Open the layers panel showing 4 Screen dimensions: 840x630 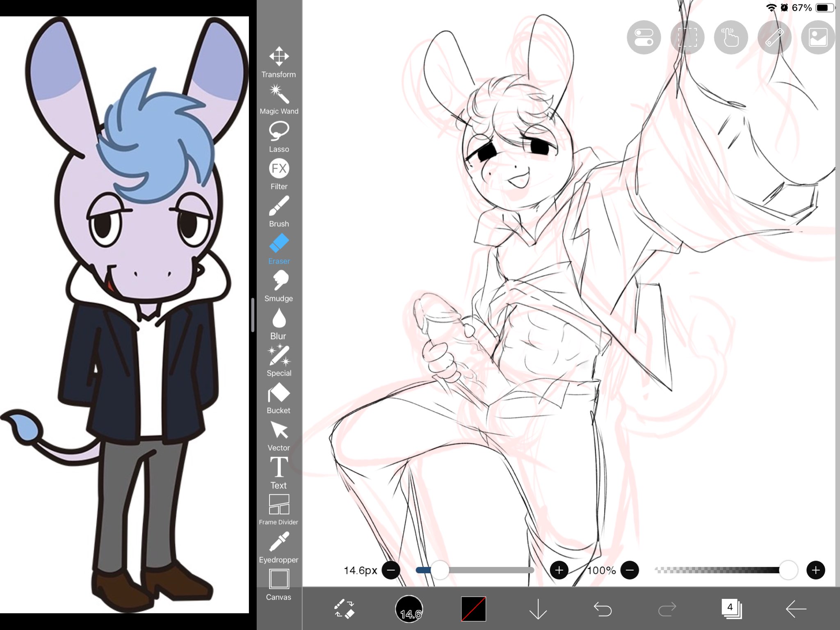(x=731, y=609)
